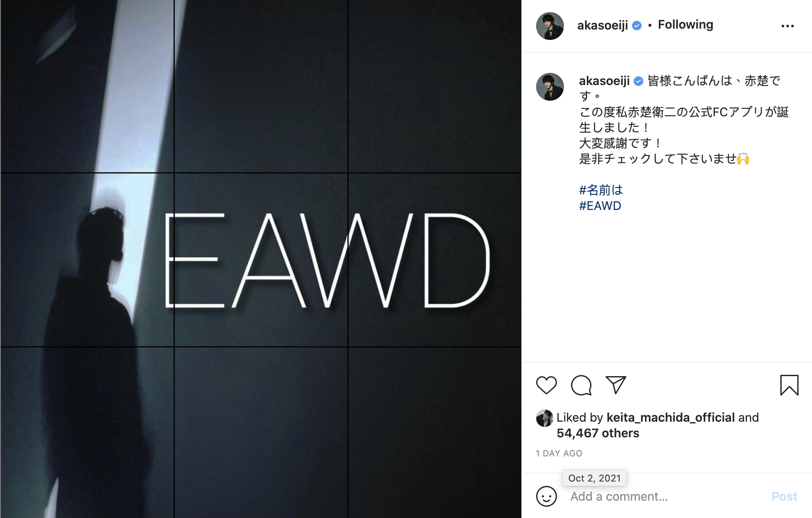The width and height of the screenshot is (812, 518).
Task: Share post using paper plane icon
Action: point(616,385)
